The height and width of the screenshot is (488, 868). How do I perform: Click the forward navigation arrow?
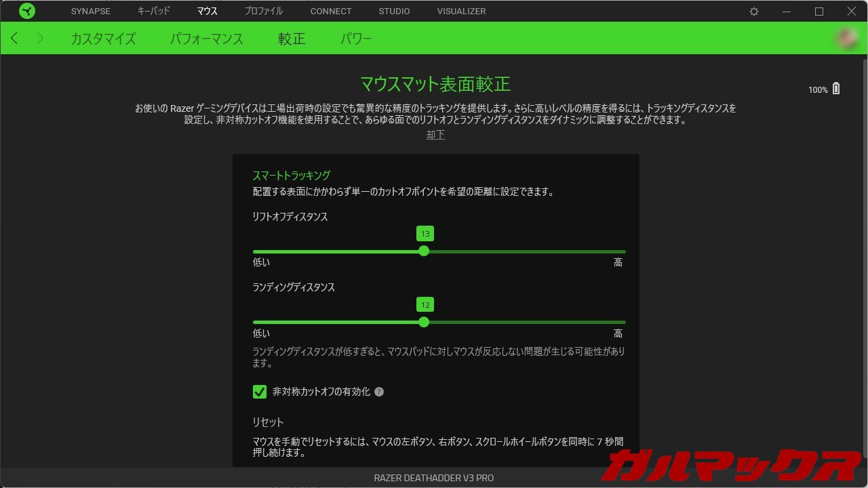click(x=40, y=39)
